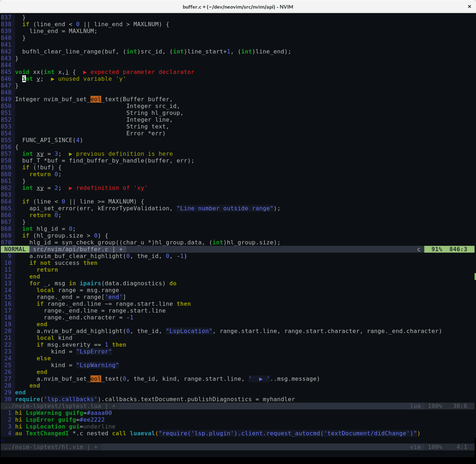
Task: Click the 'c' filetype indicator
Action: (419, 249)
